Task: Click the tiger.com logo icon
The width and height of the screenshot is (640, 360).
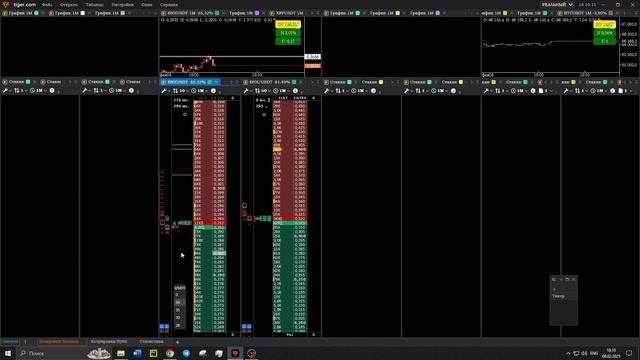Action: (x=5, y=4)
